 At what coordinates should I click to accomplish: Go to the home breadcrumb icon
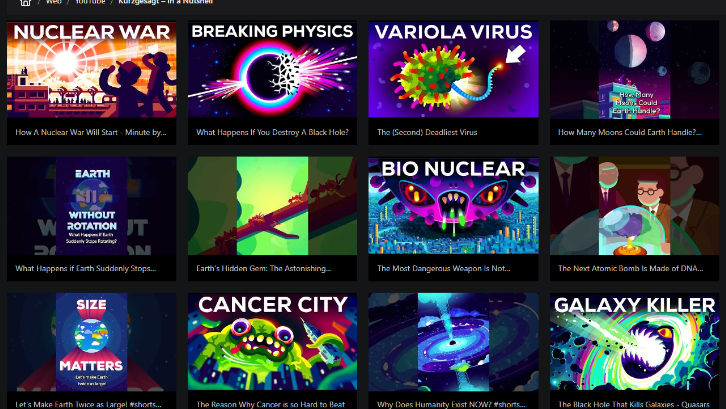pyautogui.click(x=25, y=2)
